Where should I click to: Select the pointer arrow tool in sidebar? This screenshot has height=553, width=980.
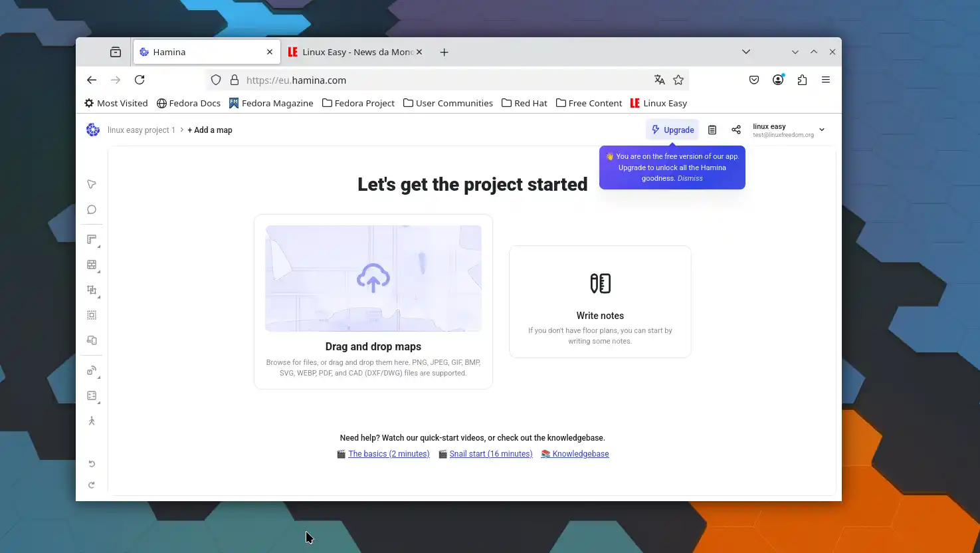coord(92,184)
